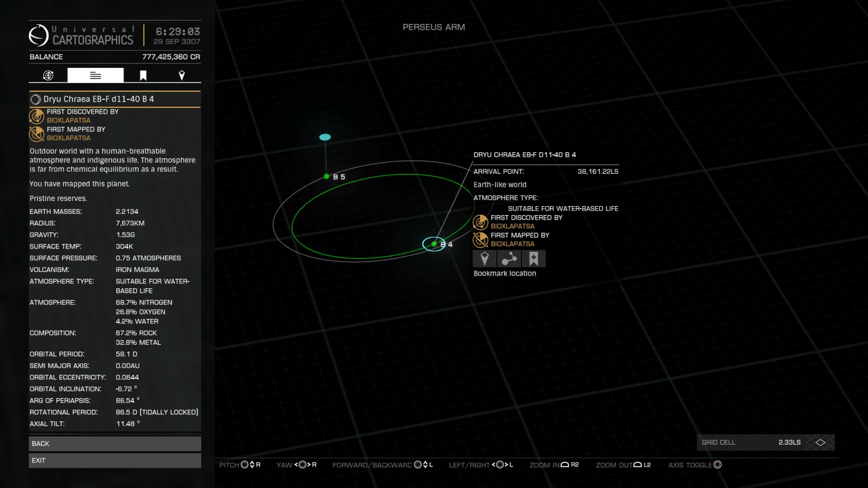Click the Radius 7,673KM value
Image resolution: width=868 pixels, height=488 pixels.
pyautogui.click(x=130, y=223)
